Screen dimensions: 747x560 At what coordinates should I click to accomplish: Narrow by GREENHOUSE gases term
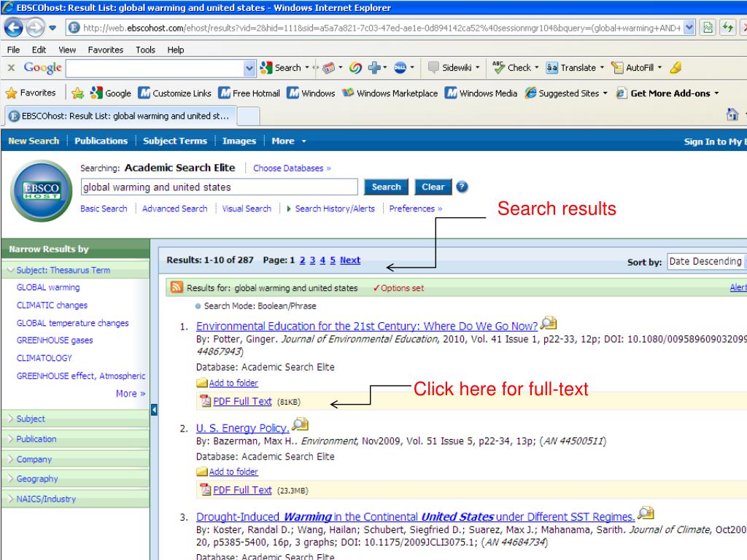click(x=54, y=340)
